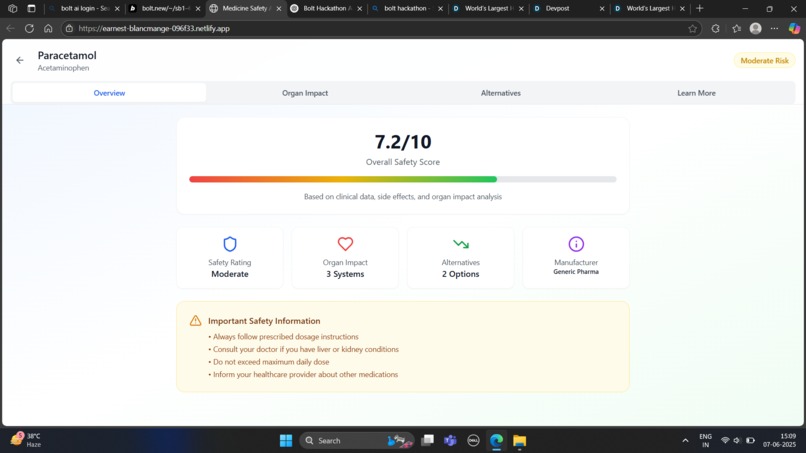Click 'Always follow prescribed dosage instructions' line
Screen dimensions: 806x453
point(283,337)
